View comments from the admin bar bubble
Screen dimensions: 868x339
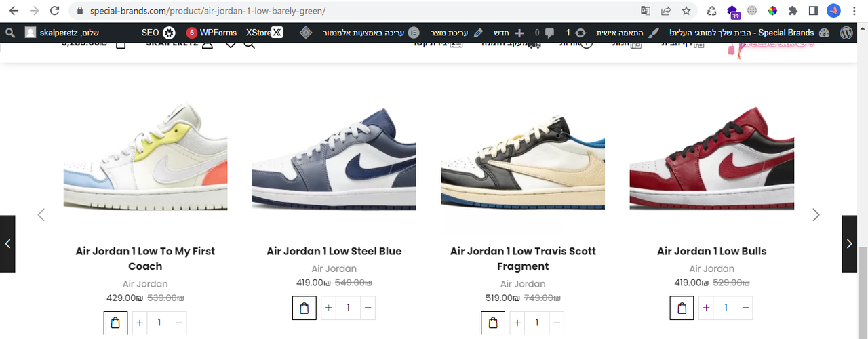(x=545, y=33)
